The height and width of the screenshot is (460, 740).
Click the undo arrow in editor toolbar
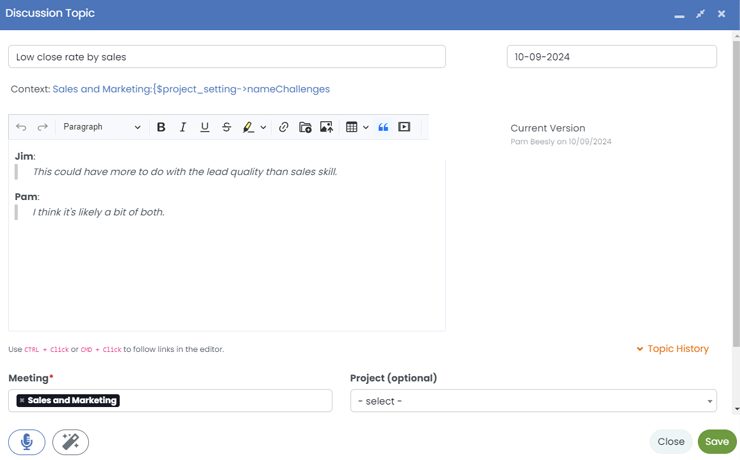[x=22, y=127]
